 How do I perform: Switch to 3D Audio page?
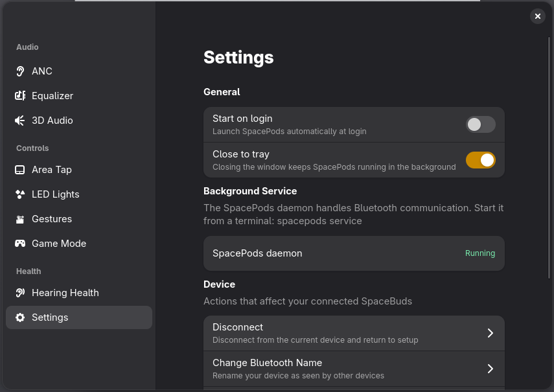(79, 121)
